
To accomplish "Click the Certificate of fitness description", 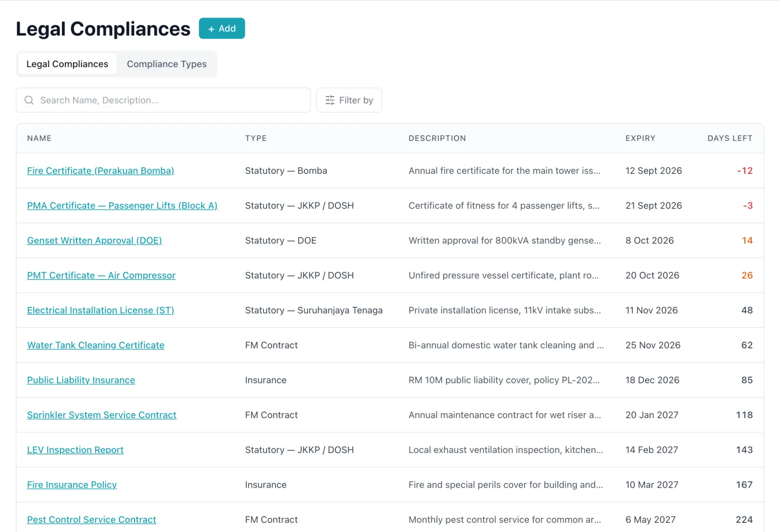I will [504, 206].
